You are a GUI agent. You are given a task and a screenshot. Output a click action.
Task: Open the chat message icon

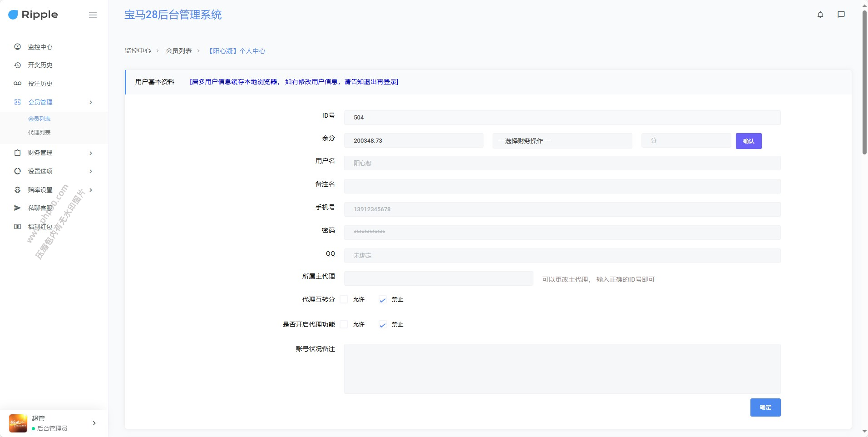click(x=841, y=15)
